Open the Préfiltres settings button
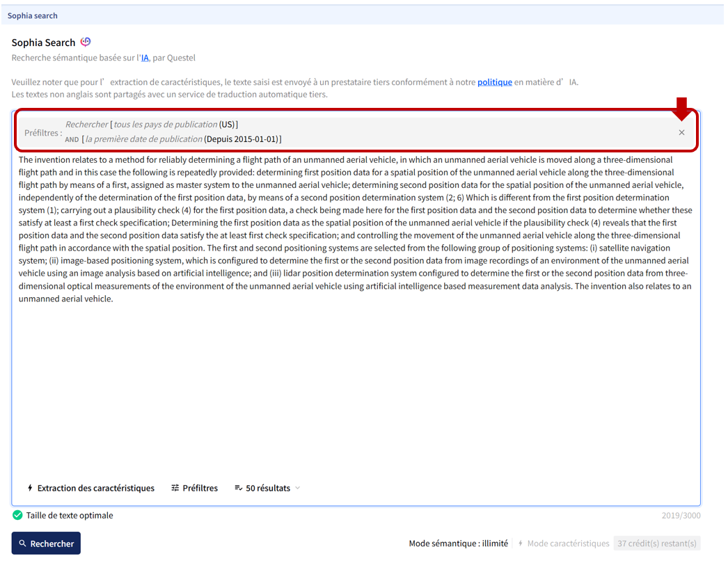Viewport: 728px width, 570px height. click(195, 488)
